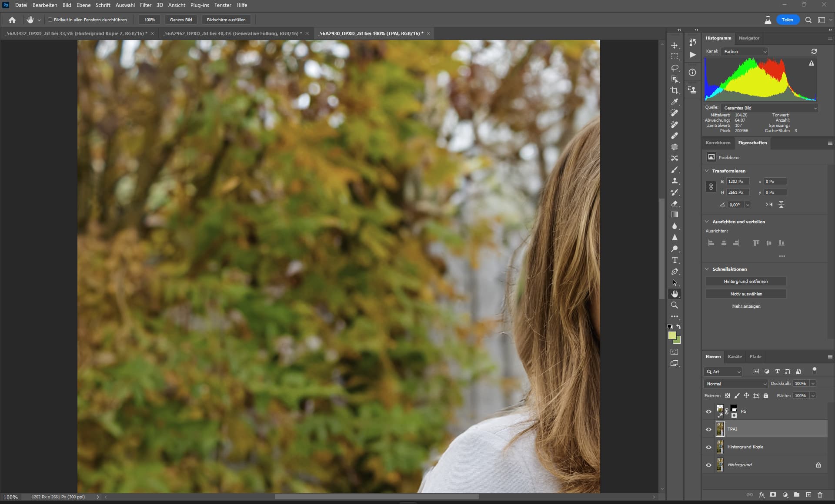Select the Zoom tool in toolbar
Image resolution: width=835 pixels, height=504 pixels.
pos(675,305)
